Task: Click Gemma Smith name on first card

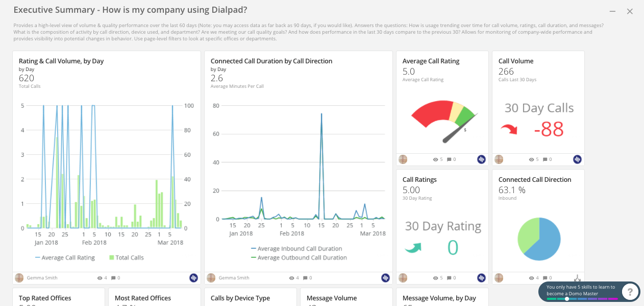Action: (42, 278)
